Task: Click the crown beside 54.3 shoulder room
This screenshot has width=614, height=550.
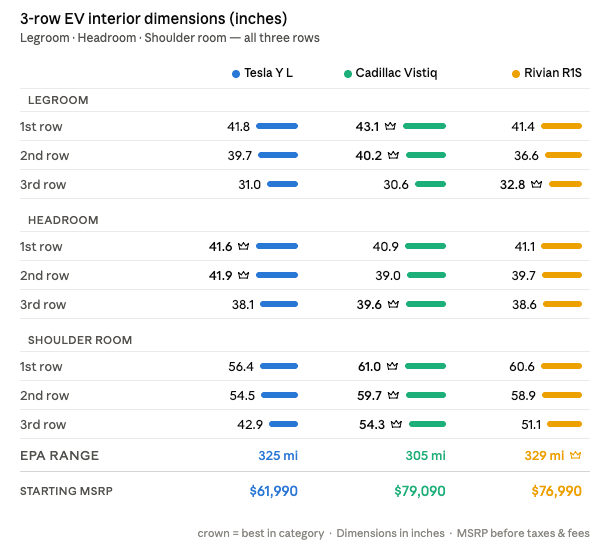Action: pyautogui.click(x=396, y=424)
